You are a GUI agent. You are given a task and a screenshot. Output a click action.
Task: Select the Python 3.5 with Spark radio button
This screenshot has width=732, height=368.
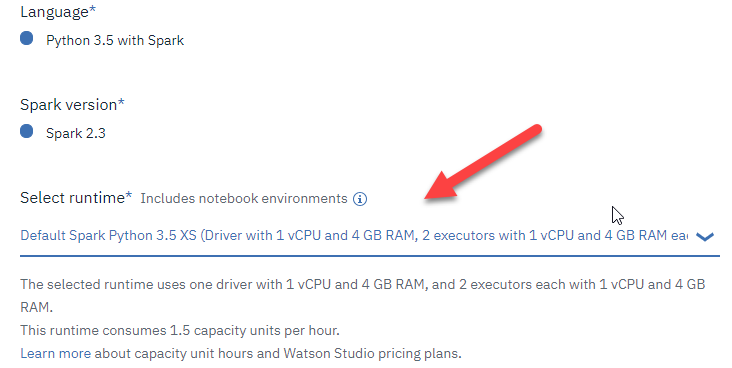point(27,38)
